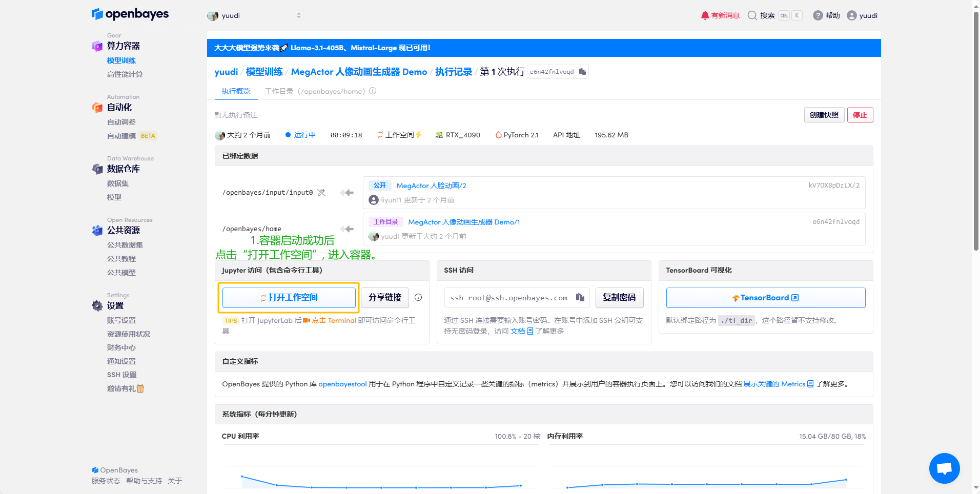
Task: Open the yuudi user menu at top right
Action: 862,15
